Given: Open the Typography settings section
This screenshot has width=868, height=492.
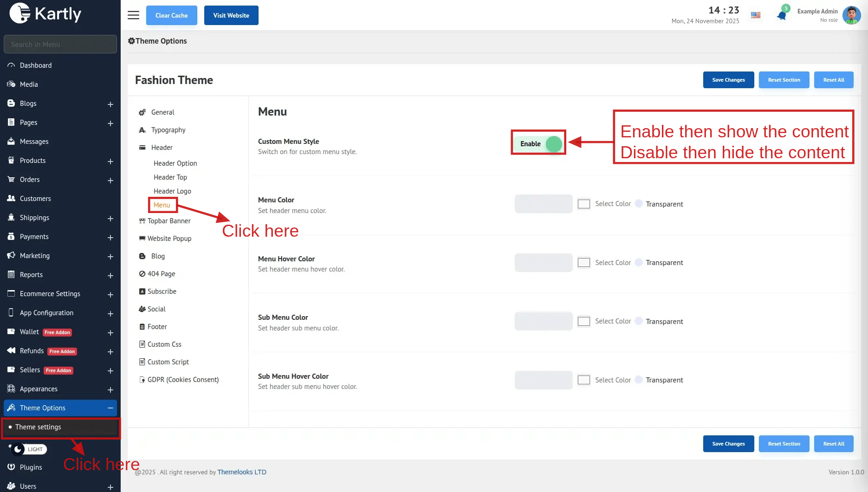Looking at the screenshot, I should pos(168,130).
